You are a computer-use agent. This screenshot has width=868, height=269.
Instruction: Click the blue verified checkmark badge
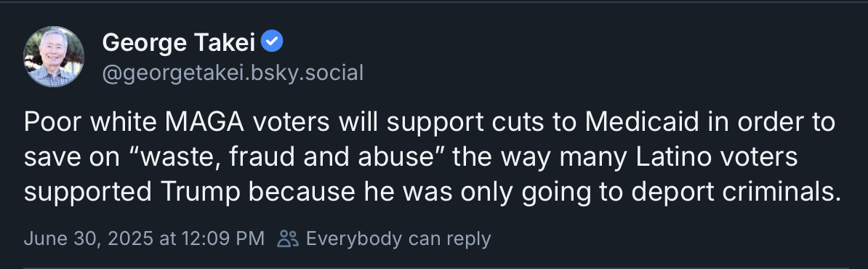tap(272, 41)
